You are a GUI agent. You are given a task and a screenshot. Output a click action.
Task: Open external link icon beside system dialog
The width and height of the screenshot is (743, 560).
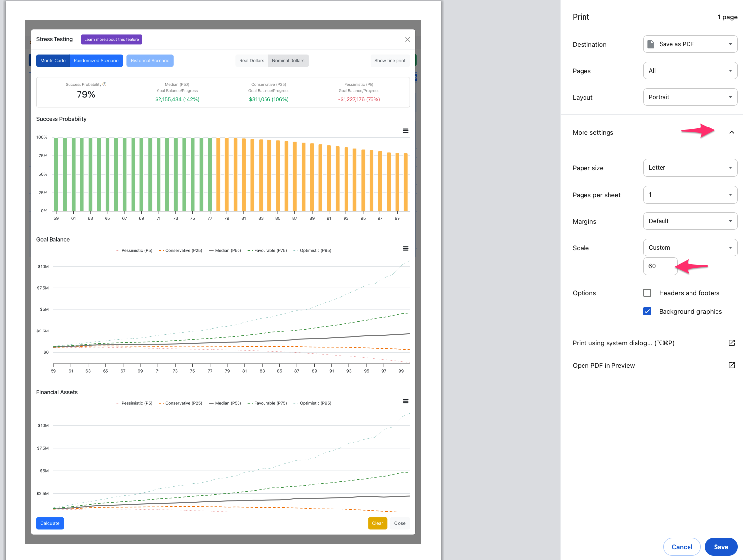click(731, 343)
